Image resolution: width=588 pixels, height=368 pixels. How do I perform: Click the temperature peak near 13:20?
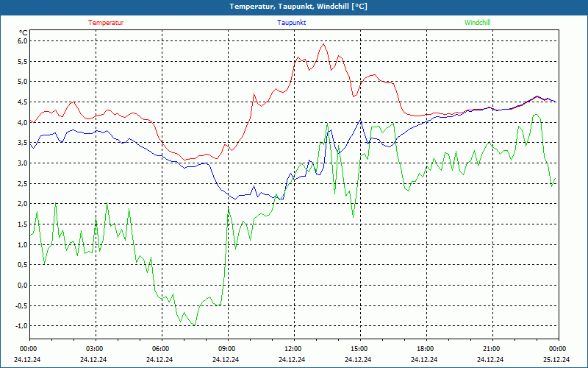pyautogui.click(x=323, y=44)
